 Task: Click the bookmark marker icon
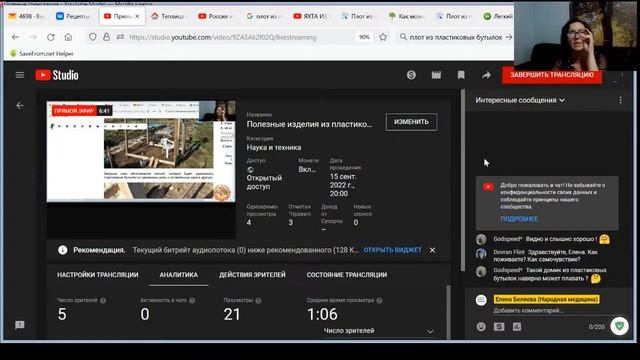461,75
